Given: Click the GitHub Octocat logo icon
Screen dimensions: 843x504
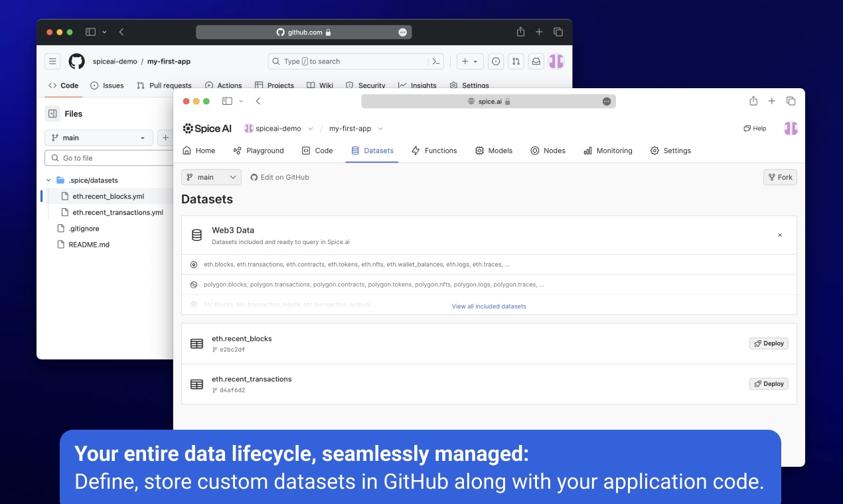Looking at the screenshot, I should pyautogui.click(x=76, y=62).
